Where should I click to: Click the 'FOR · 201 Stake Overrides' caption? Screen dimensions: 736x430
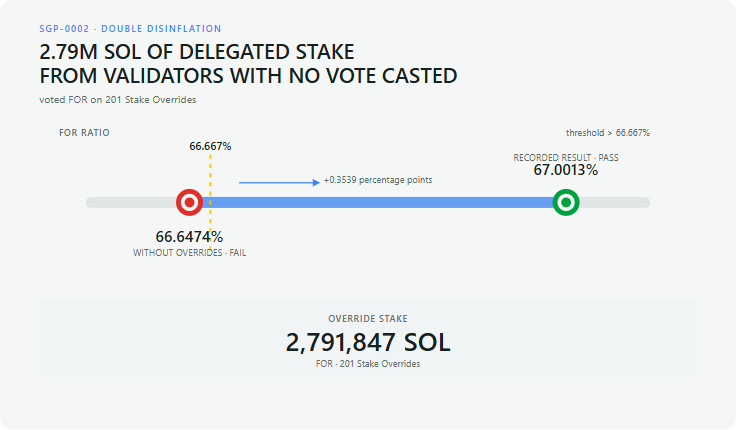point(368,364)
